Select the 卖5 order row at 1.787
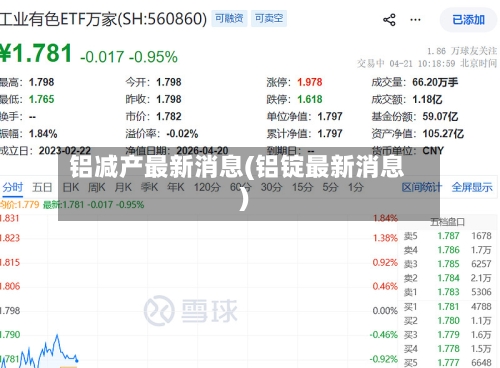The height and width of the screenshot is (368, 500). pos(447,236)
